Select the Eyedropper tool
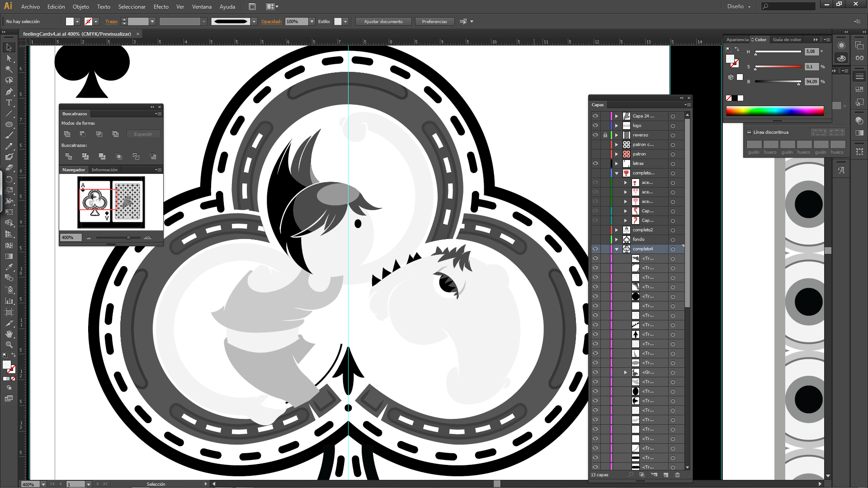 9,267
